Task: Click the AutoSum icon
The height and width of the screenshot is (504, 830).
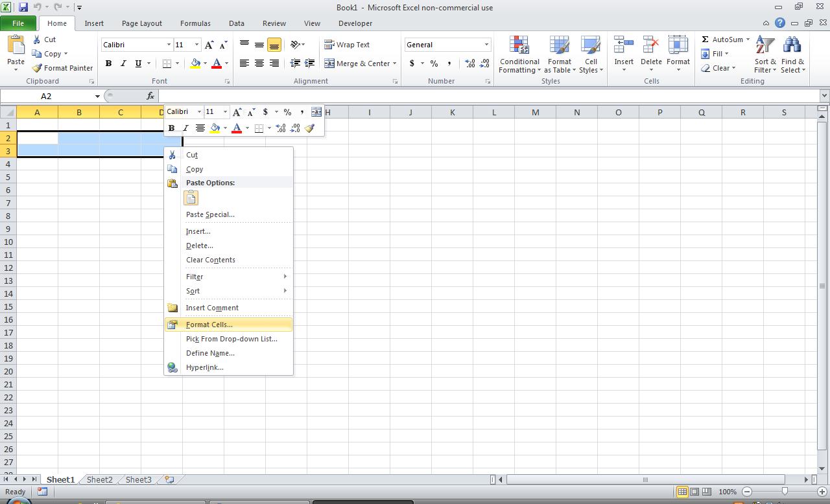Action: (707, 39)
